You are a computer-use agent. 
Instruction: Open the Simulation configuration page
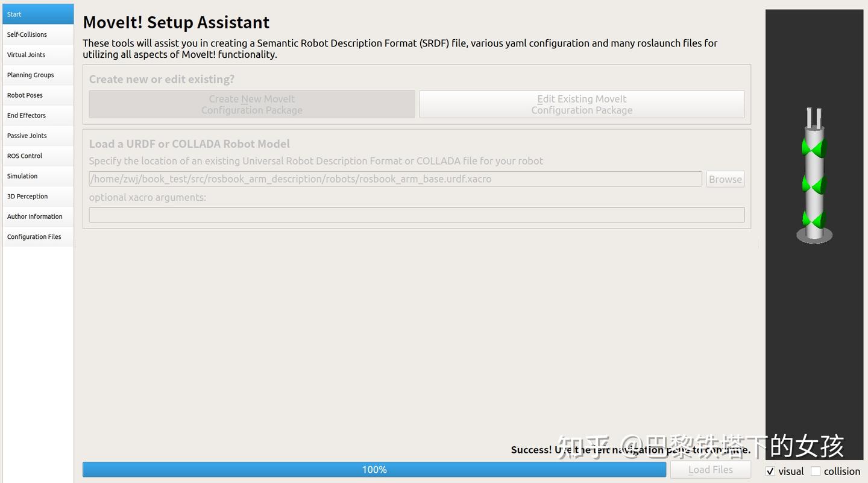coord(22,175)
